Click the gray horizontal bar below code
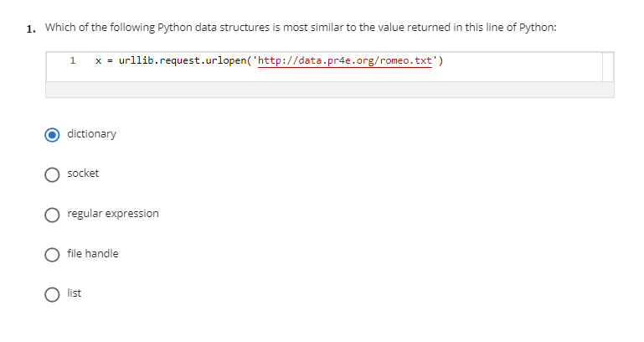This screenshot has width=644, height=342. [329, 90]
